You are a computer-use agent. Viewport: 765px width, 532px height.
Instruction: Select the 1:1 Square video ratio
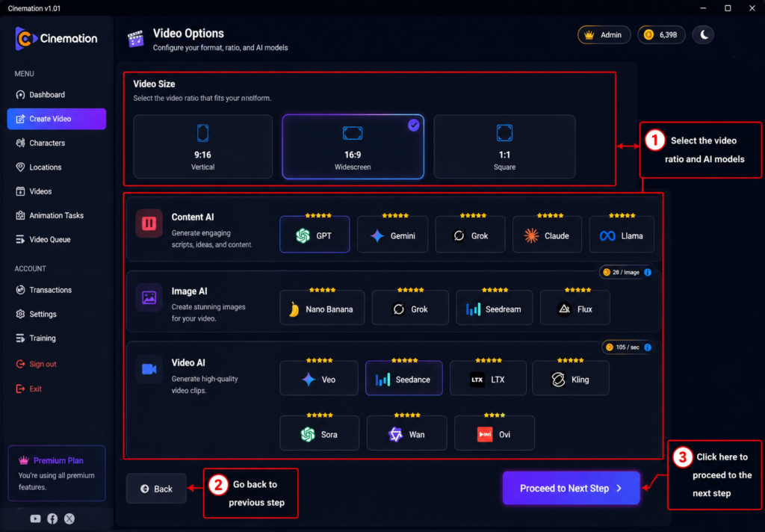[504, 146]
